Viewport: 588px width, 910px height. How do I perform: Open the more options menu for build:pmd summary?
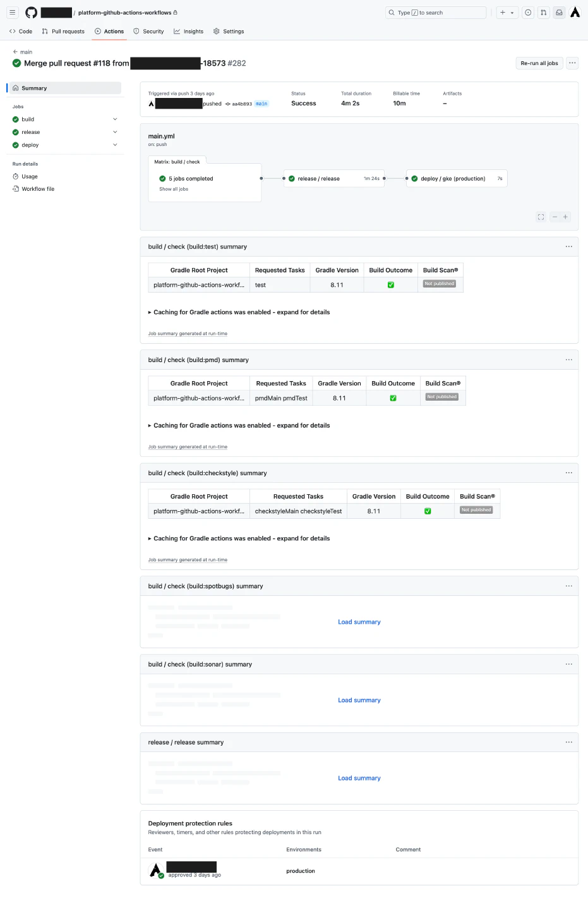(x=568, y=360)
